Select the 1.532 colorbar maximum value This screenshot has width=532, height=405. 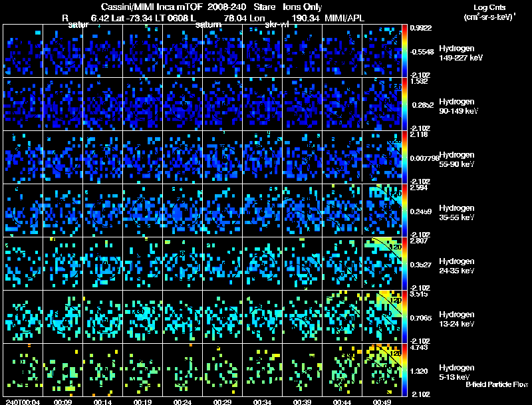coord(419,81)
